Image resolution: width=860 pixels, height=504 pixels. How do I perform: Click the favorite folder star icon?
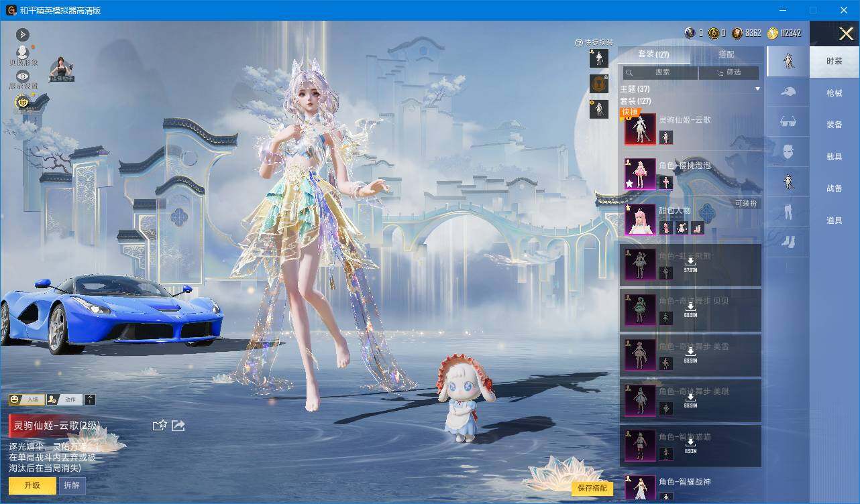coord(160,425)
